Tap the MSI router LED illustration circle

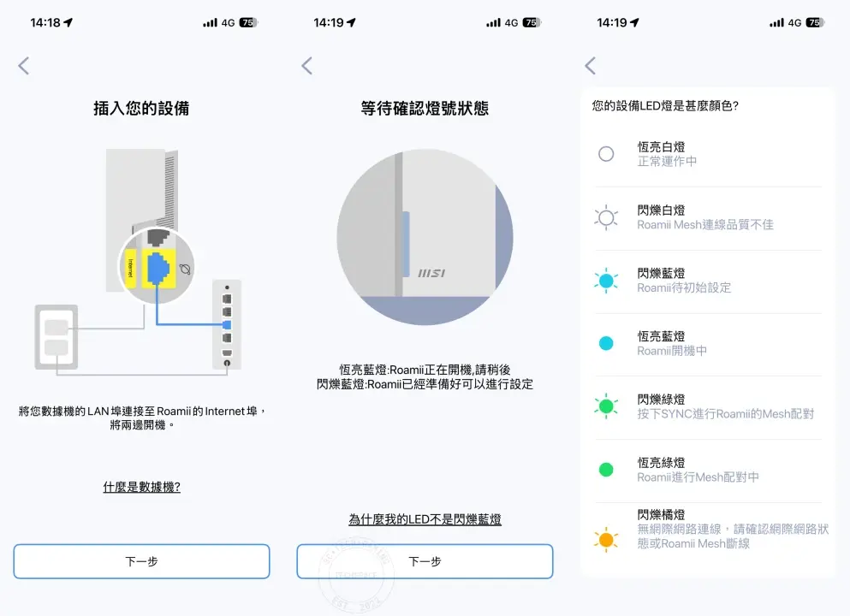[x=425, y=237]
